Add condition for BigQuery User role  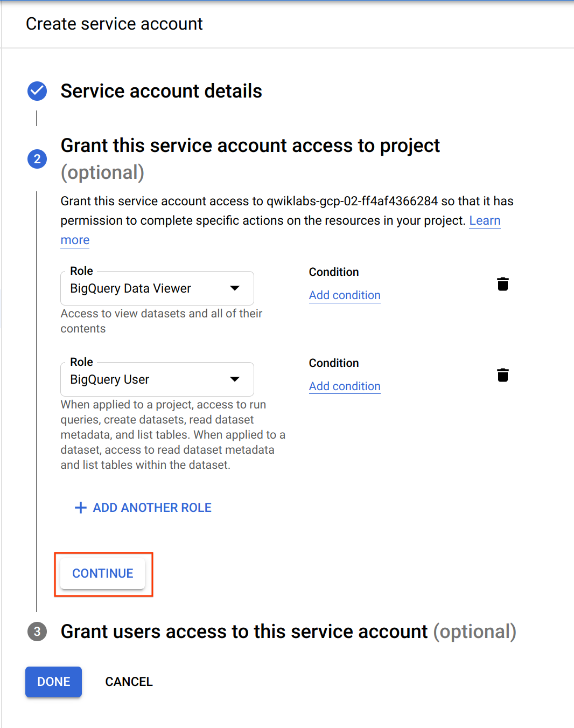click(344, 386)
